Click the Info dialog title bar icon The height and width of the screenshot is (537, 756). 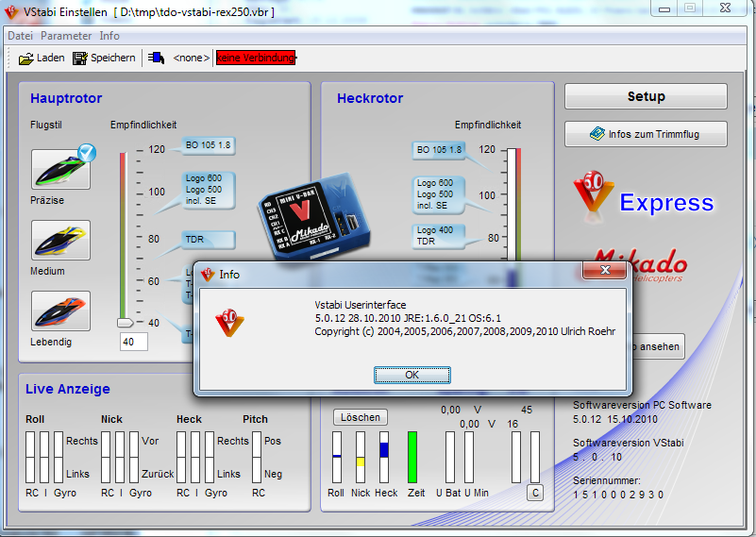pos(208,275)
